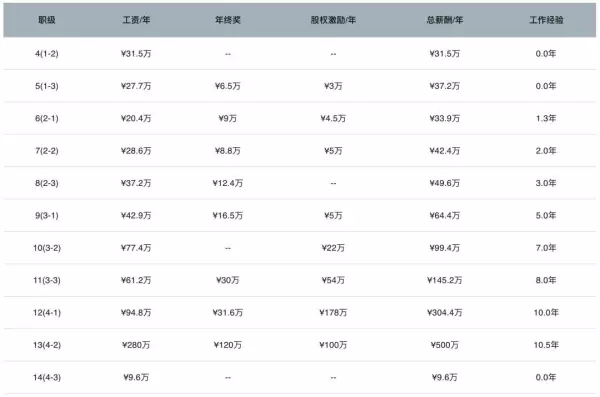The image size is (600, 397).
Task: Click the 工作经验 column header
Action: click(x=546, y=20)
